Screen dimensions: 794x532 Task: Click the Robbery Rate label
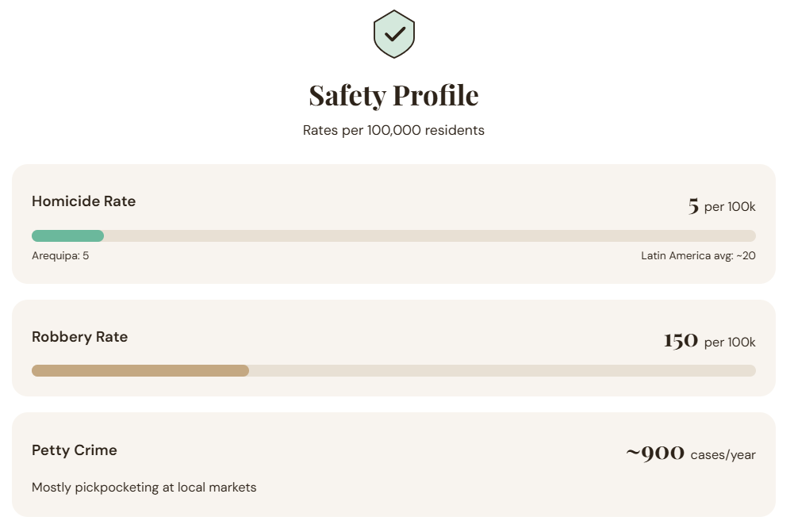(79, 337)
